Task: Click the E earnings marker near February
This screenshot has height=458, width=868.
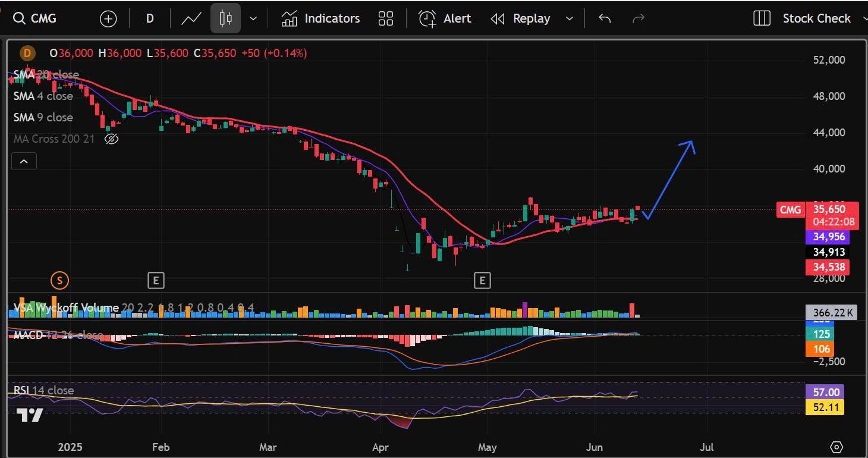Action: click(156, 280)
